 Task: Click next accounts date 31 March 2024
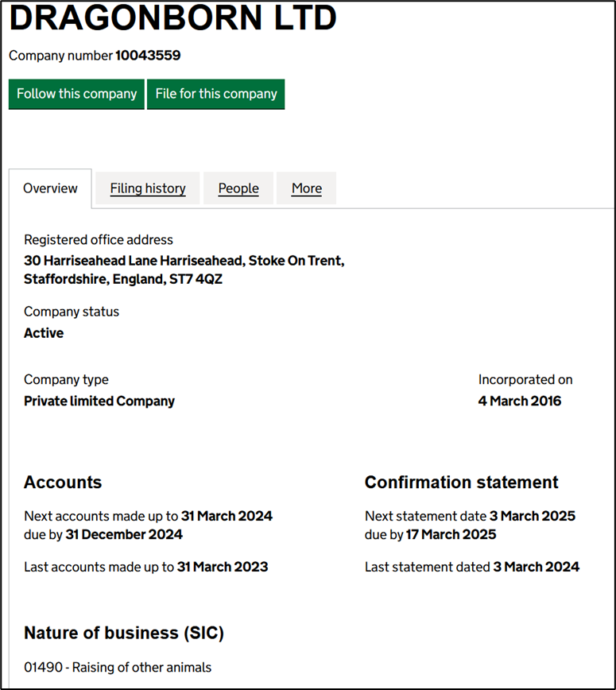(227, 516)
